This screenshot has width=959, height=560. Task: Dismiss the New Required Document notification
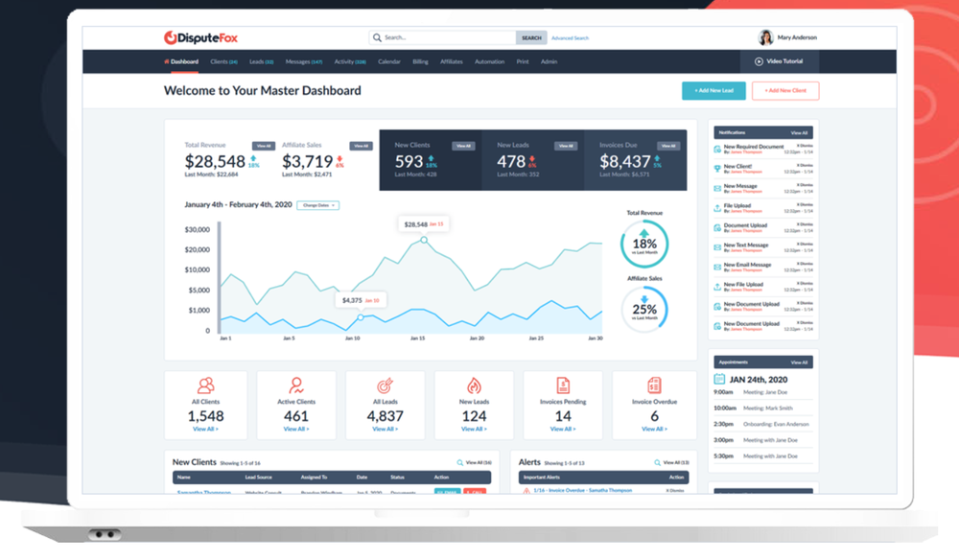805,146
